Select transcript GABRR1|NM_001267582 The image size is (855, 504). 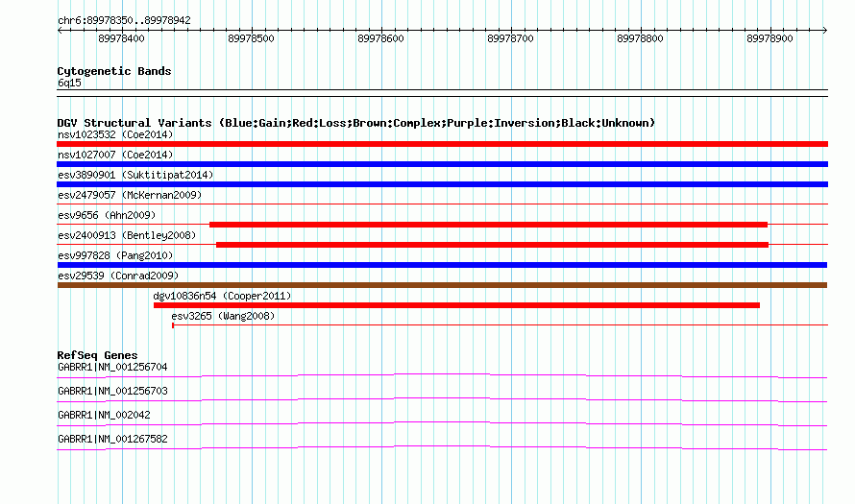click(x=112, y=439)
